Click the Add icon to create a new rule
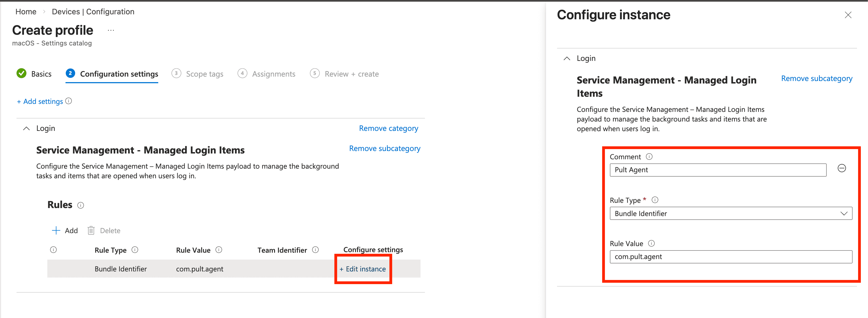Image resolution: width=868 pixels, height=318 pixels. point(56,230)
